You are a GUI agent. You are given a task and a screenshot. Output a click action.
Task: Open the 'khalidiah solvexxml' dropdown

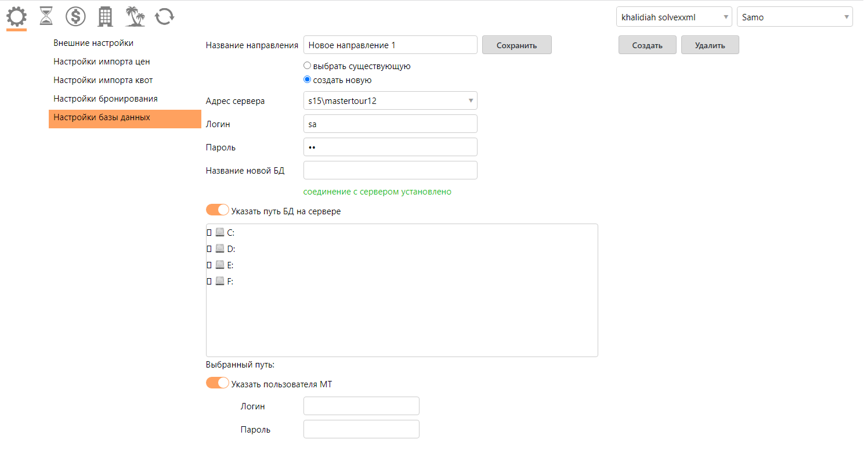click(674, 17)
